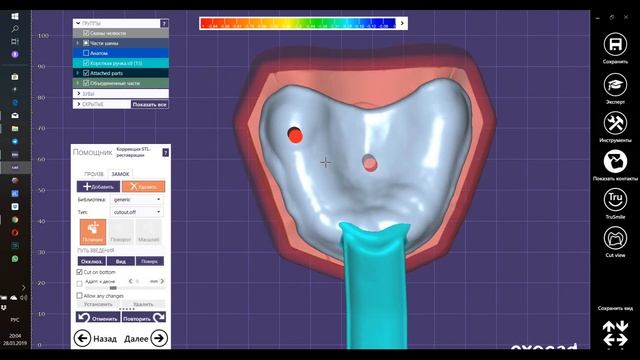Click the Next arrow circle icon
Viewport: 640px width, 360px height.
[159, 338]
